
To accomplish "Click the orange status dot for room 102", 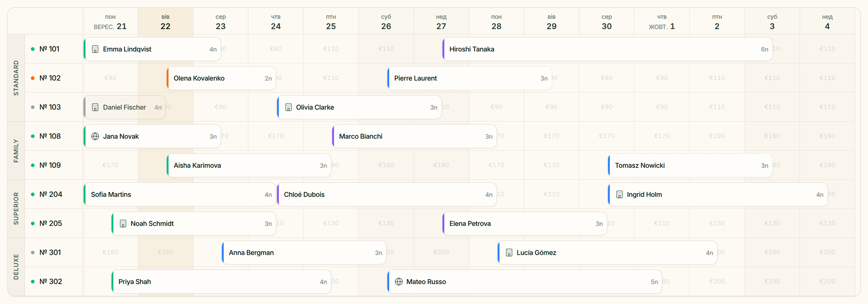I will (x=33, y=78).
